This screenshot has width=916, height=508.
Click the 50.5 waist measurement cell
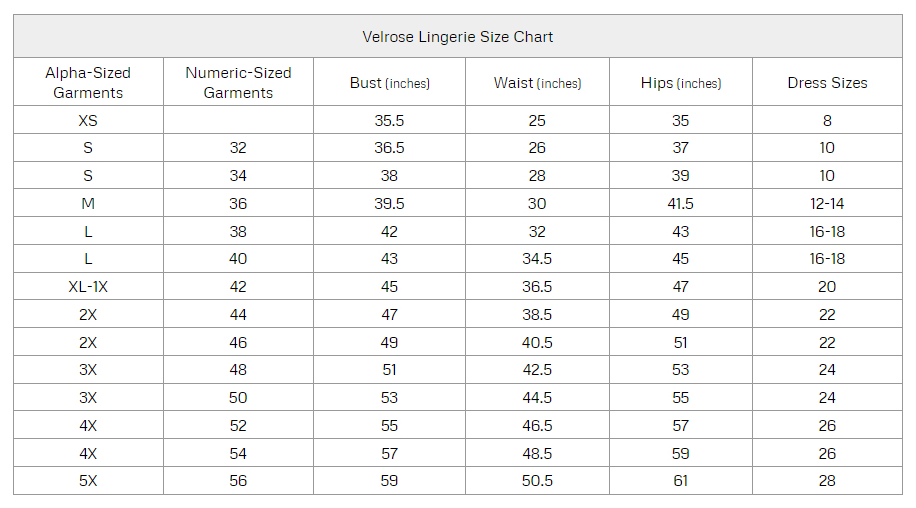537,481
